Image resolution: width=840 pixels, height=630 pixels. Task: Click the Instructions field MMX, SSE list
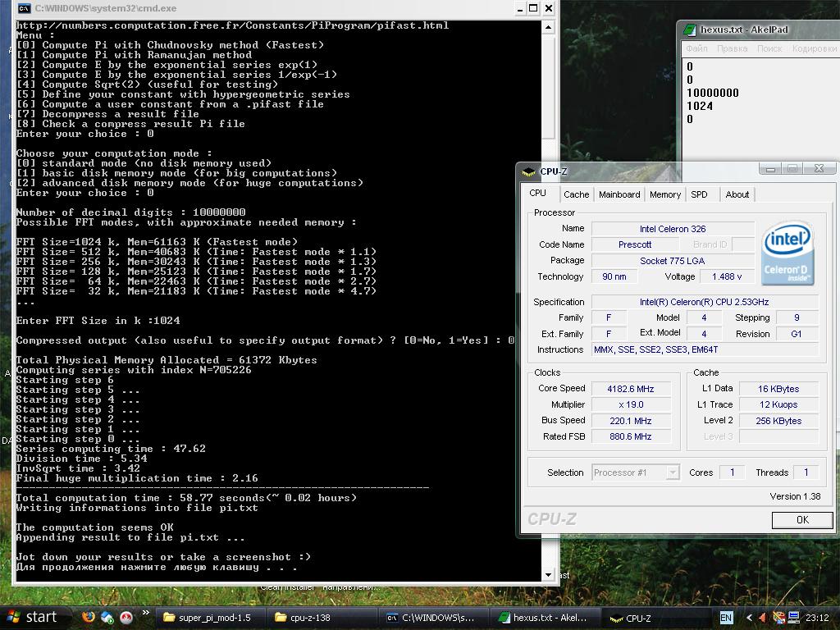click(705, 349)
